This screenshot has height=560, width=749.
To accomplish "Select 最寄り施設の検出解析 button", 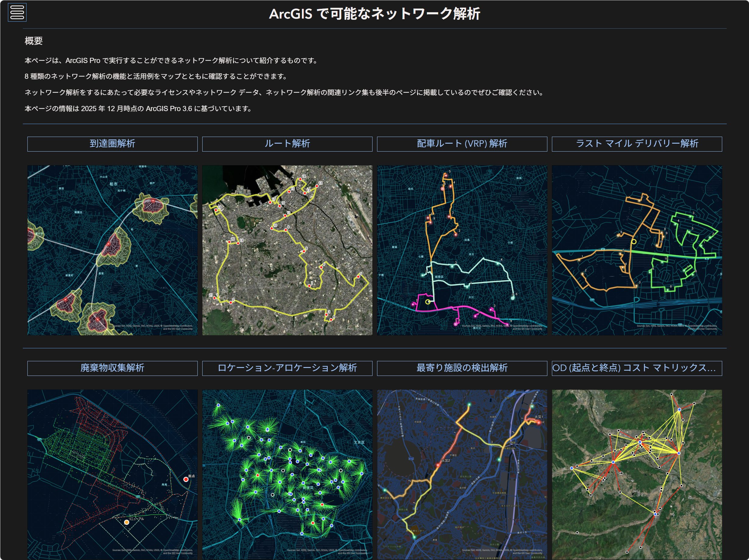I will (462, 368).
